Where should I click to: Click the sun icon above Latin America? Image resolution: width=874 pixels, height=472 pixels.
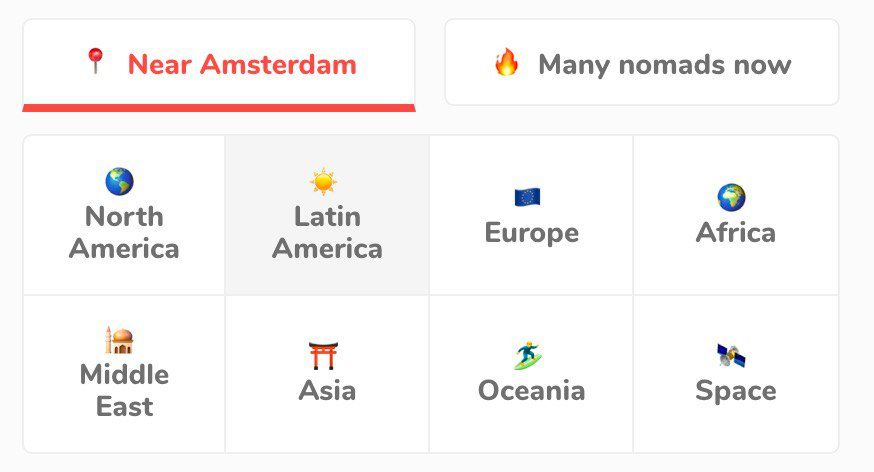(323, 182)
